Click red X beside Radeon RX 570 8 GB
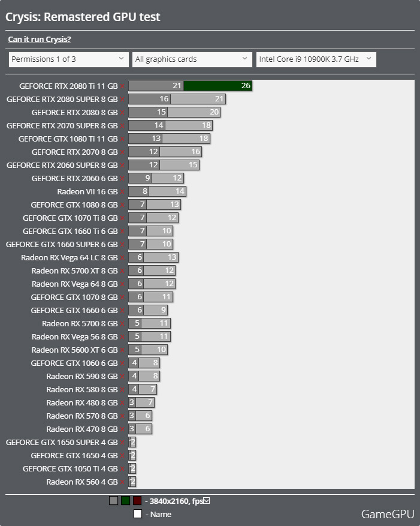The height and width of the screenshot is (526, 420). 122,416
